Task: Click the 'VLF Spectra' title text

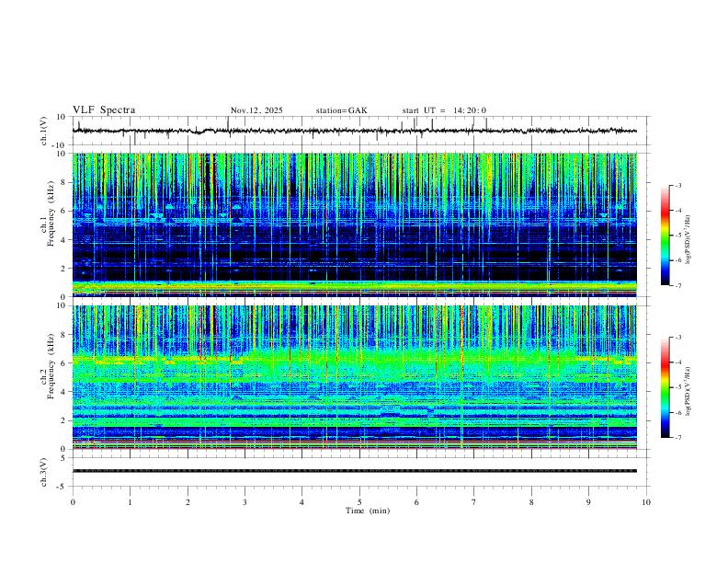Action: pyautogui.click(x=104, y=110)
